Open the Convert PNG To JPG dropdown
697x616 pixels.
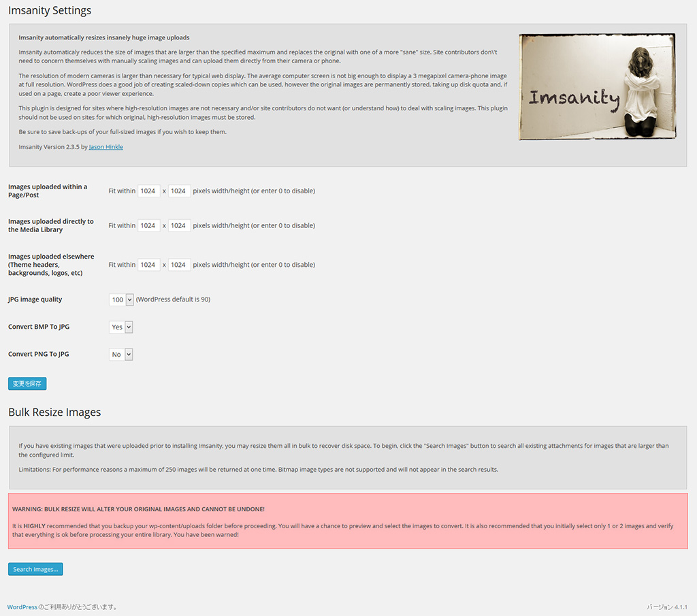118,354
